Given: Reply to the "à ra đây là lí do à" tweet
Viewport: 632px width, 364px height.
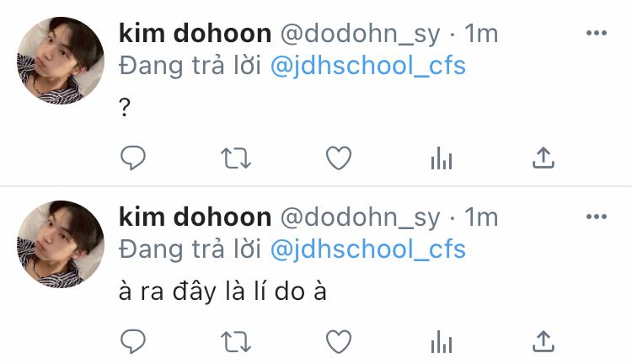Looking at the screenshot, I should coord(133,341).
